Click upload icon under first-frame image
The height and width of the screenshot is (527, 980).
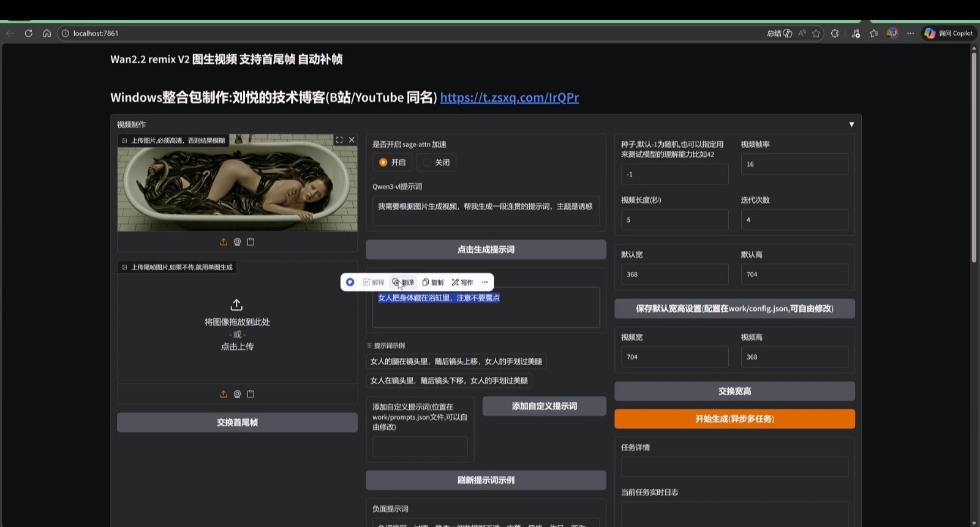tap(224, 242)
